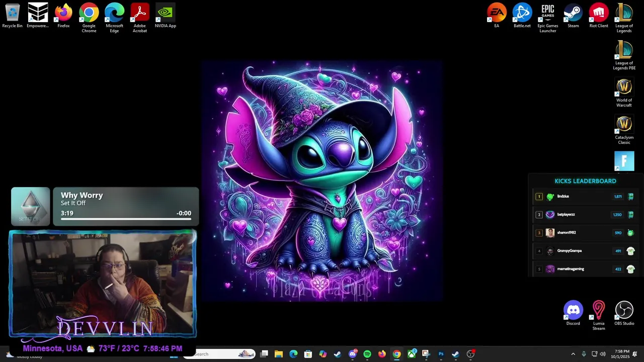Click the artist name "Set It Off"
This screenshot has height=362, width=644.
pyautogui.click(x=73, y=203)
